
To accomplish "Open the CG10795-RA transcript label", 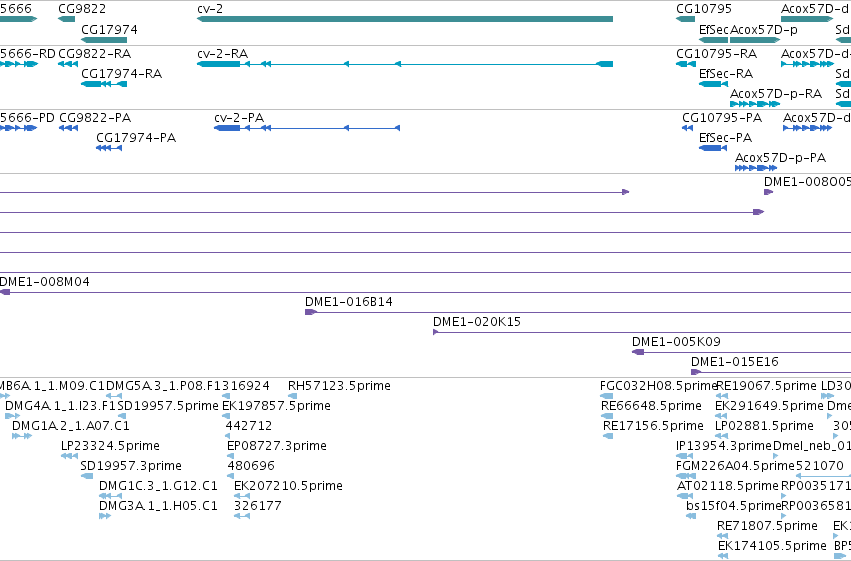I will click(x=716, y=53).
